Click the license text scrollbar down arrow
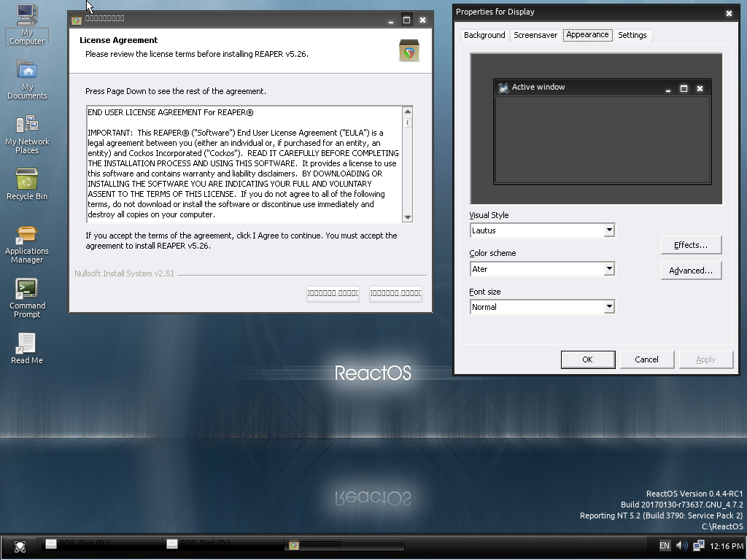Screen dimensions: 747x560 [407, 217]
